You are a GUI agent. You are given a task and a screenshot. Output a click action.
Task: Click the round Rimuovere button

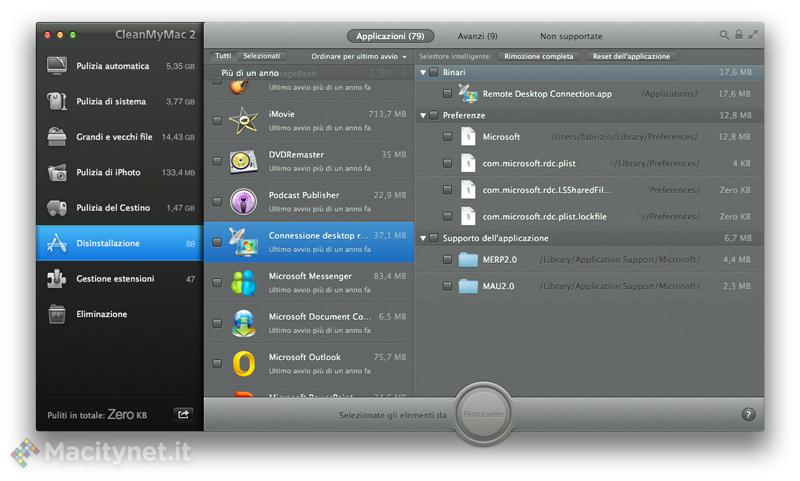coord(483,414)
